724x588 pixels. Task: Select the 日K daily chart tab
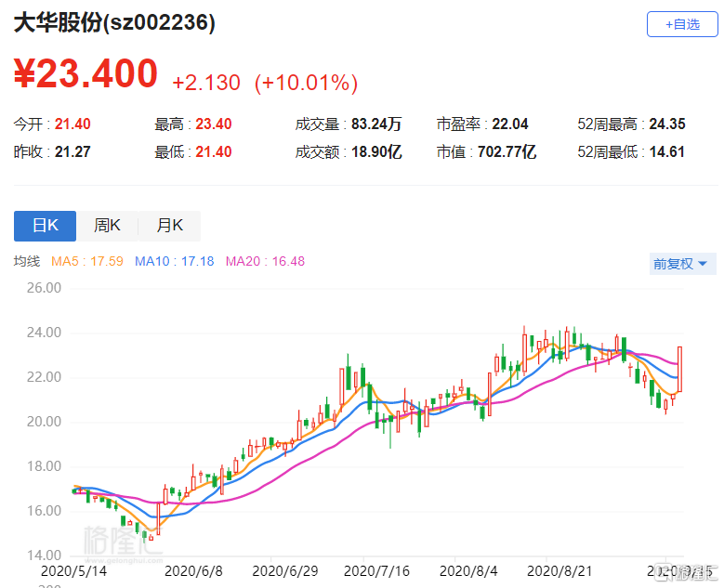tap(45, 226)
